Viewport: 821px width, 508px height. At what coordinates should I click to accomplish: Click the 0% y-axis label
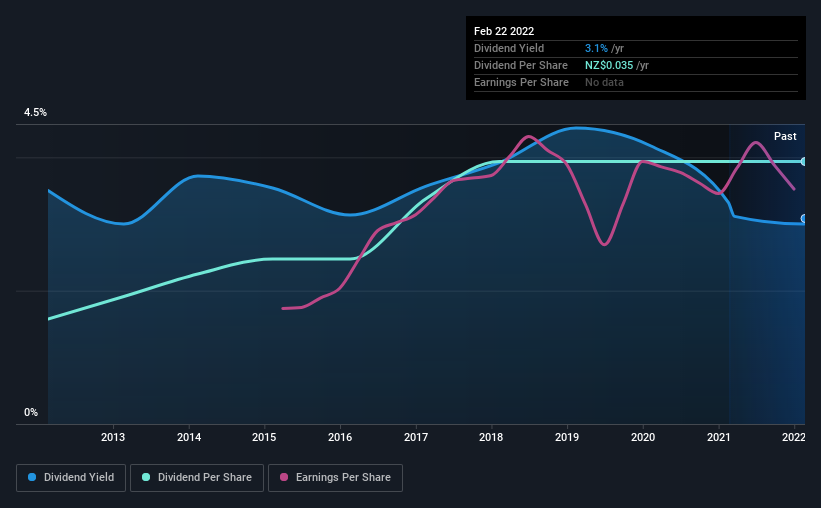31,413
